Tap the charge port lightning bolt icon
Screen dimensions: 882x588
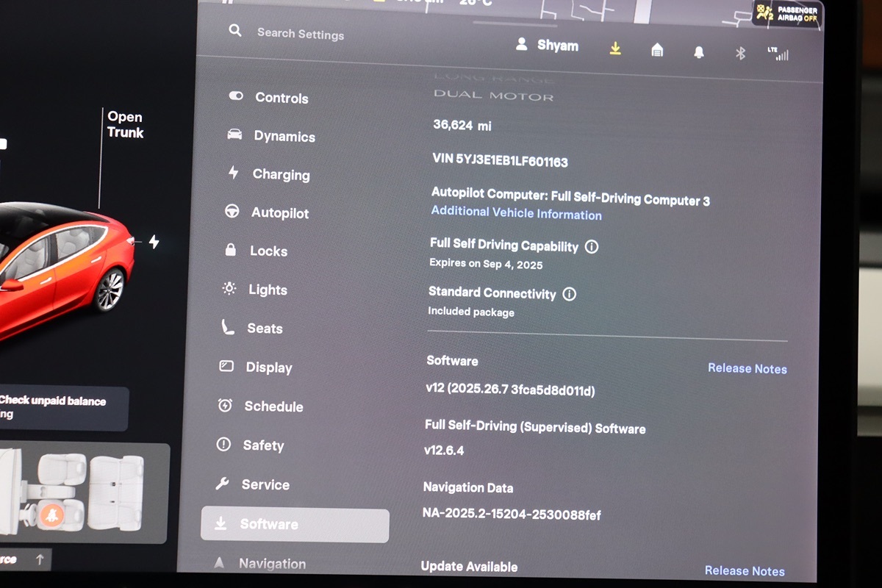pyautogui.click(x=154, y=242)
